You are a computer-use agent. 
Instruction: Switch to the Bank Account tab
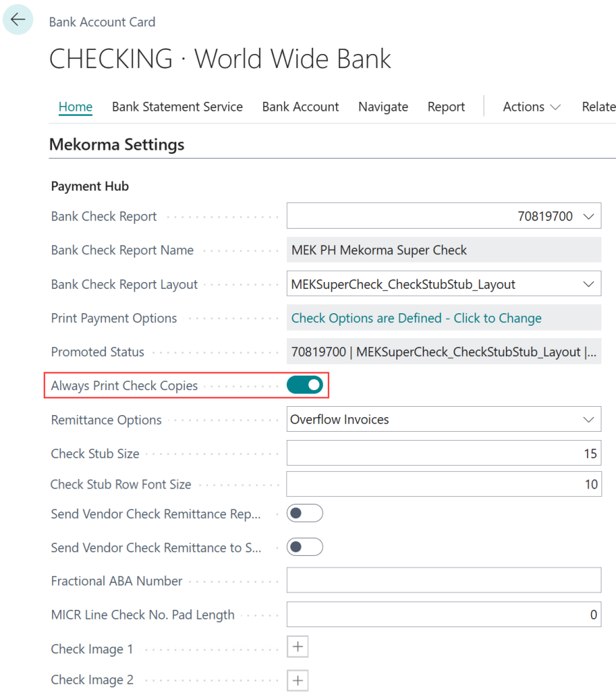coord(301,107)
